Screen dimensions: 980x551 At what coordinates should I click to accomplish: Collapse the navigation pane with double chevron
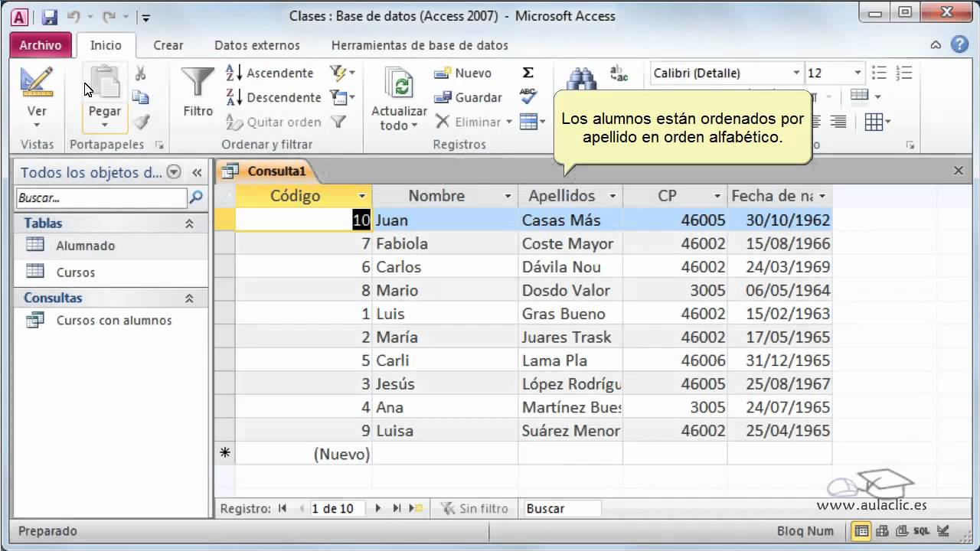point(197,172)
